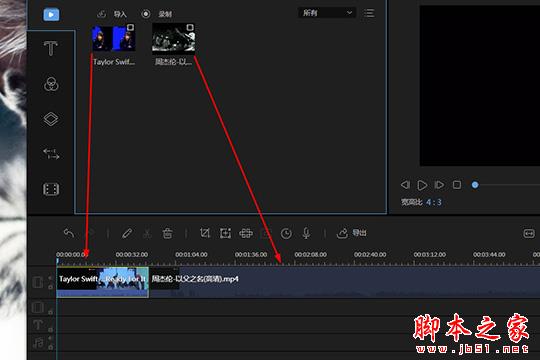Click timeline ruler at 00:01:04.00
Image resolution: width=540 pixels, height=360 pixels.
pos(191,255)
